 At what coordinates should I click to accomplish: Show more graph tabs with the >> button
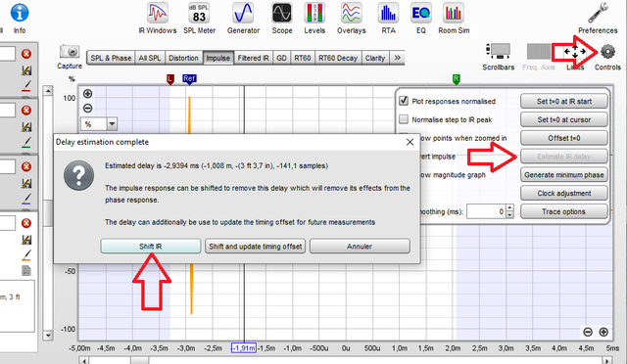[397, 58]
